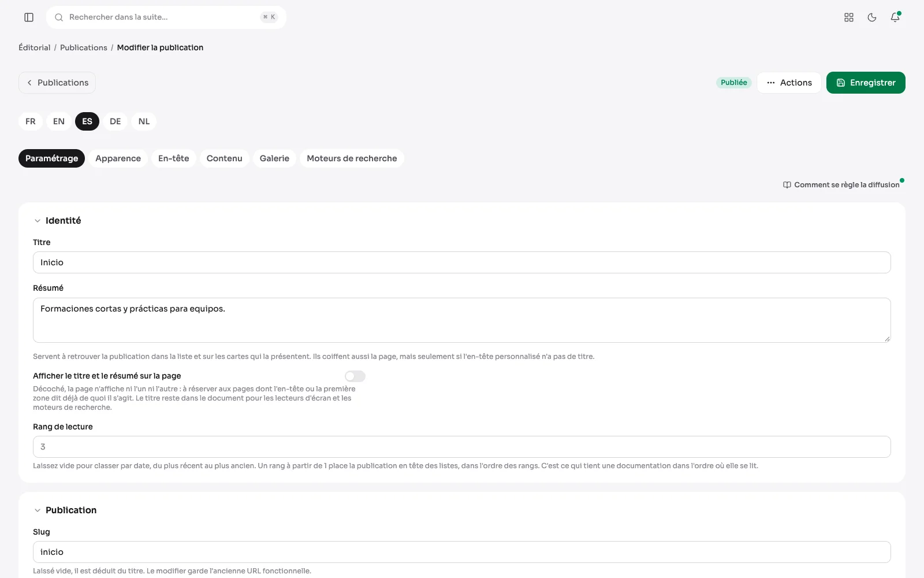Image resolution: width=924 pixels, height=578 pixels.
Task: Click the Enregistrer button
Action: tap(866, 83)
